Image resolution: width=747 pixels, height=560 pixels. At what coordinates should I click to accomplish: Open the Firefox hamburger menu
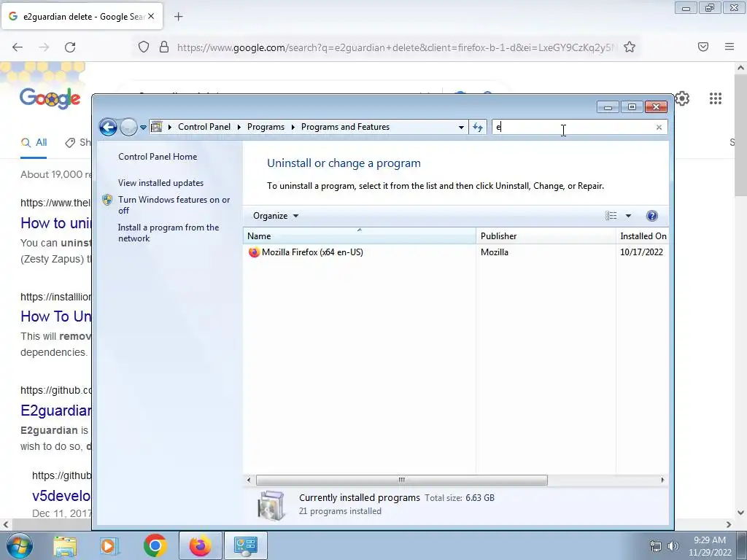[729, 47]
